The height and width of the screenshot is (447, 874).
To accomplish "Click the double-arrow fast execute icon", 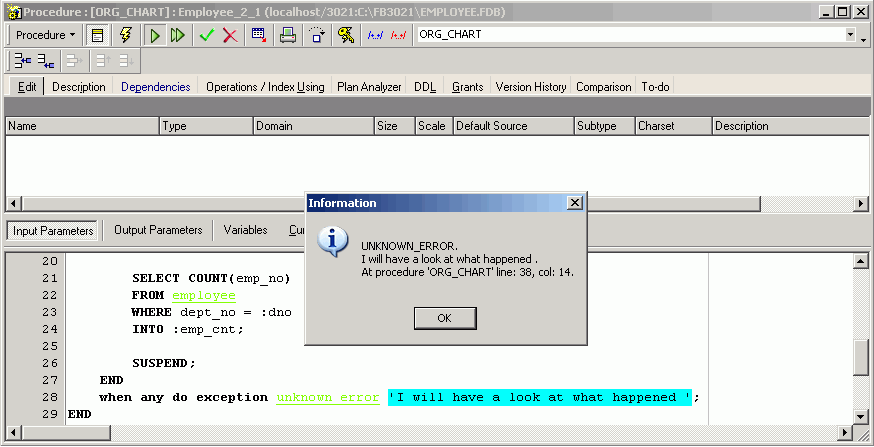I will click(177, 35).
